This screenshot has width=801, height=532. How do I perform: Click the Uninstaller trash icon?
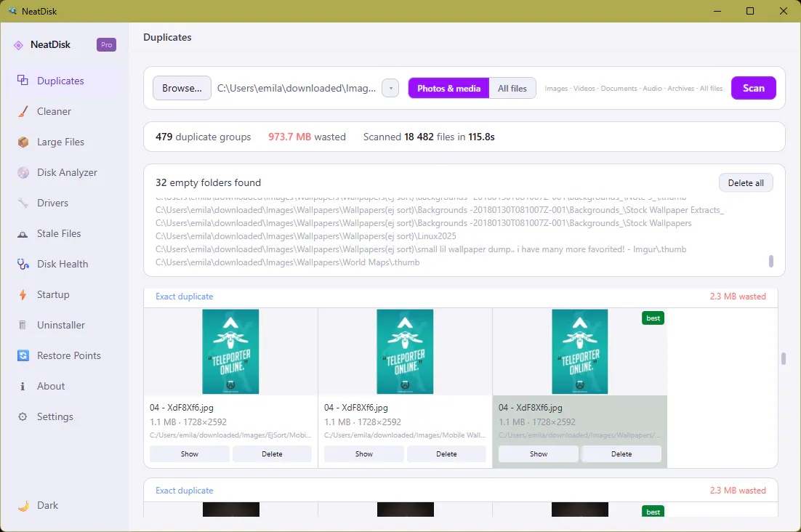tap(23, 325)
